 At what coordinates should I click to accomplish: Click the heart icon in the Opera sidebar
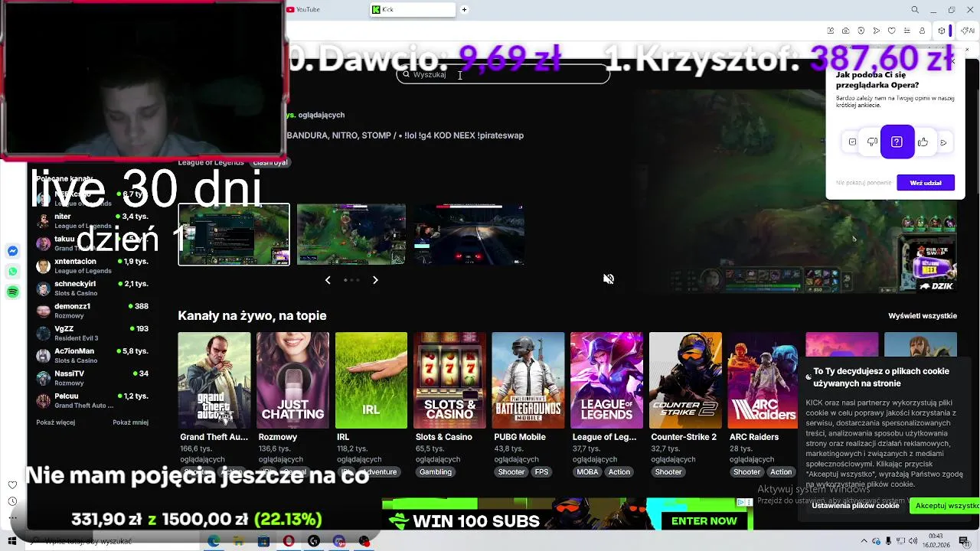click(12, 485)
